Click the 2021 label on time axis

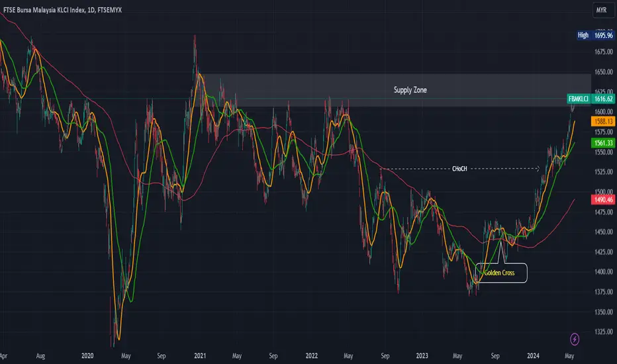tap(200, 356)
